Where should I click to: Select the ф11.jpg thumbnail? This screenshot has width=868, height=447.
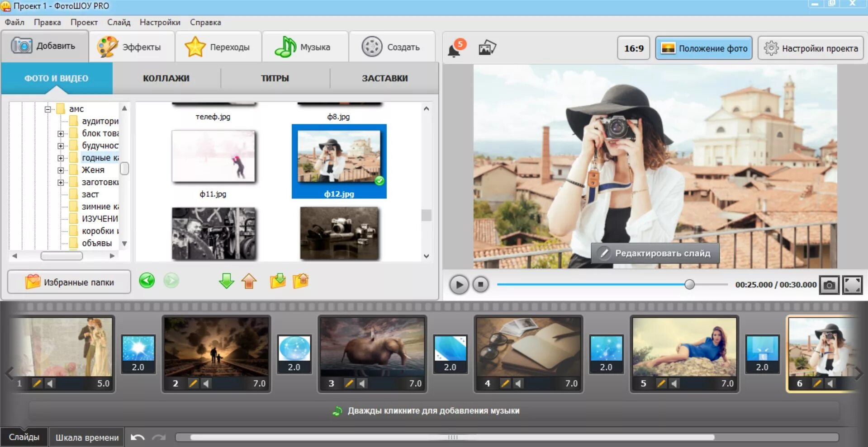pos(213,156)
